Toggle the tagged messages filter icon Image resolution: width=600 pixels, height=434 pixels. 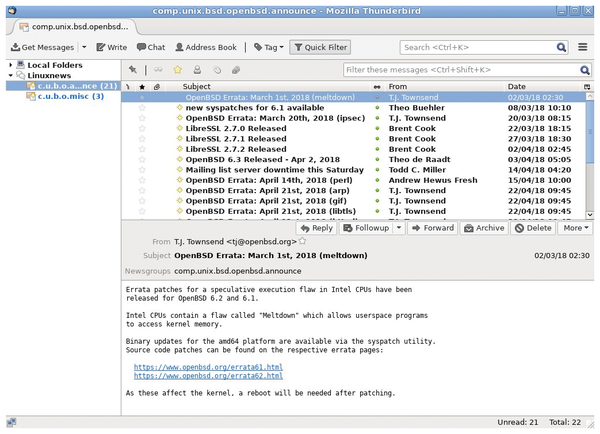click(x=217, y=70)
